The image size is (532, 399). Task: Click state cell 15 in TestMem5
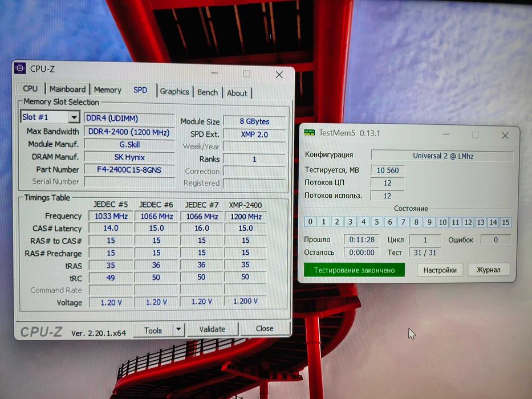(506, 222)
